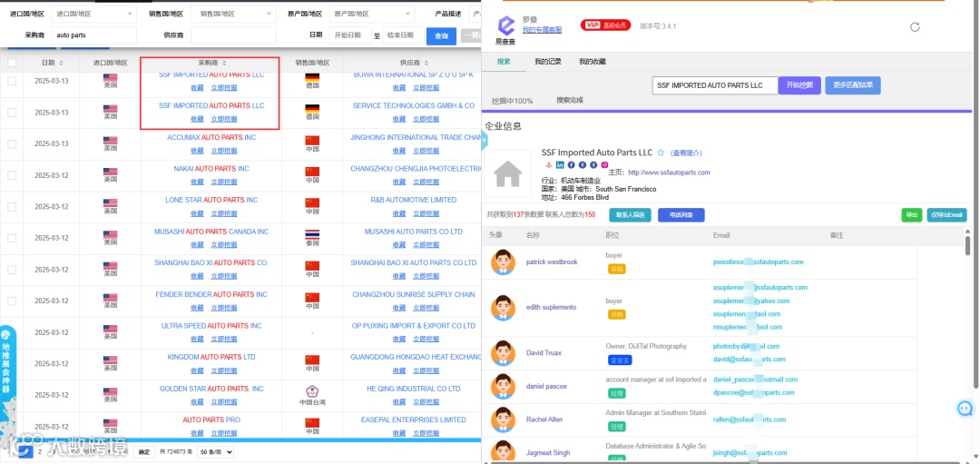Go to page 2 in pagination
The height and width of the screenshot is (464, 980).
pyautogui.click(x=40, y=451)
